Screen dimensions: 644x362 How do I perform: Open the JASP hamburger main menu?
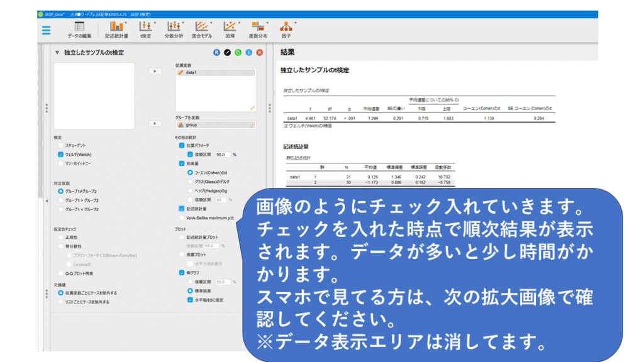pos(47,30)
